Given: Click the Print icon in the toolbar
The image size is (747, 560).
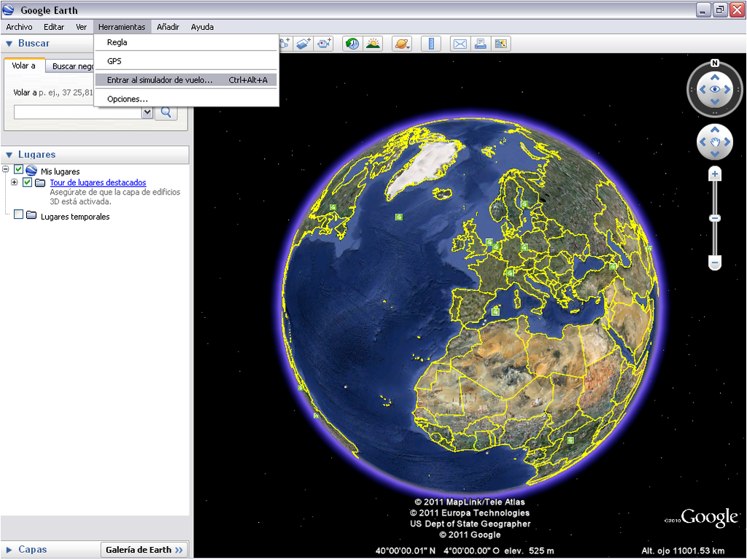Looking at the screenshot, I should click(480, 44).
